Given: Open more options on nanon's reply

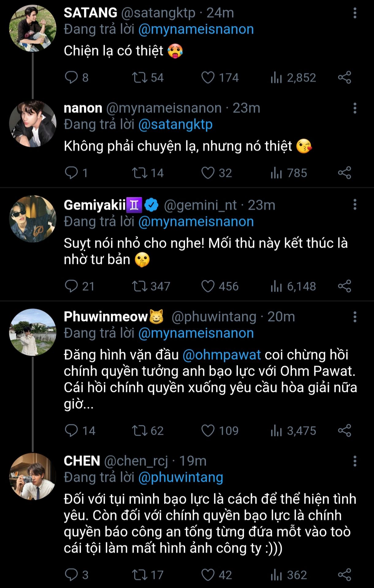Looking at the screenshot, I should pyautogui.click(x=355, y=108).
